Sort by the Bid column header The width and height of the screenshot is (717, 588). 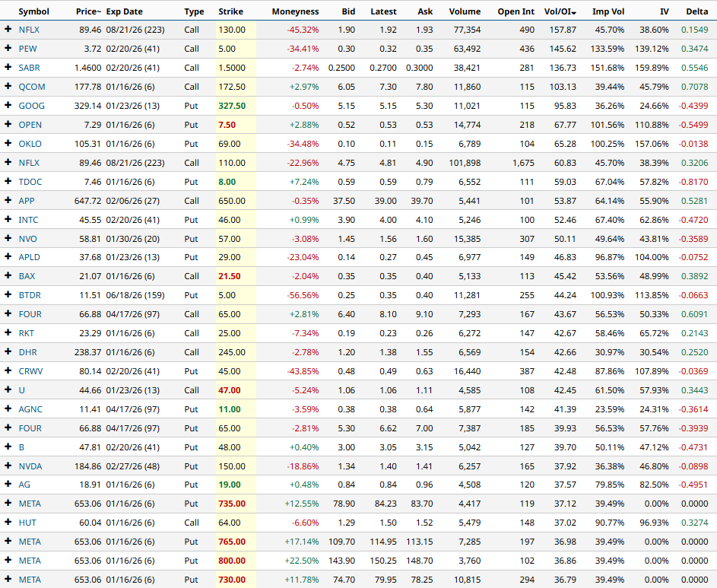[x=348, y=11]
